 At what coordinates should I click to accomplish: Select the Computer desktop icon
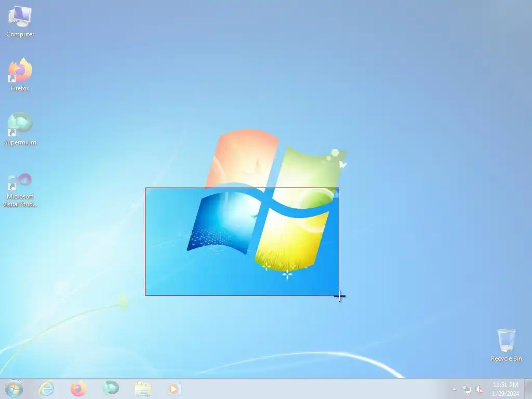[20, 21]
